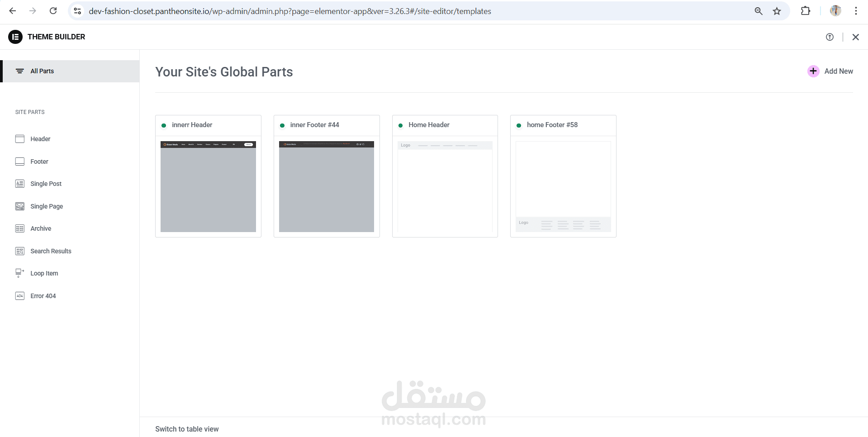Open the Home Header thumbnail preview

[445, 186]
